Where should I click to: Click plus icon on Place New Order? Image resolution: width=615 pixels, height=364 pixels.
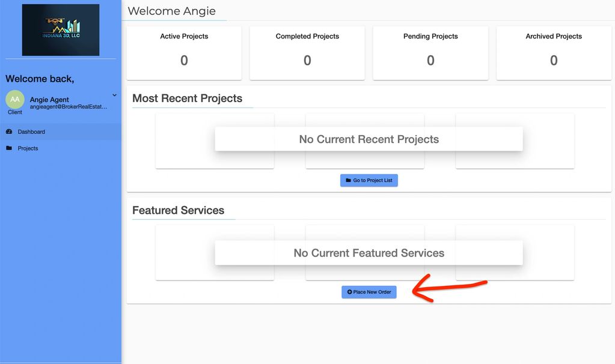pos(349,292)
